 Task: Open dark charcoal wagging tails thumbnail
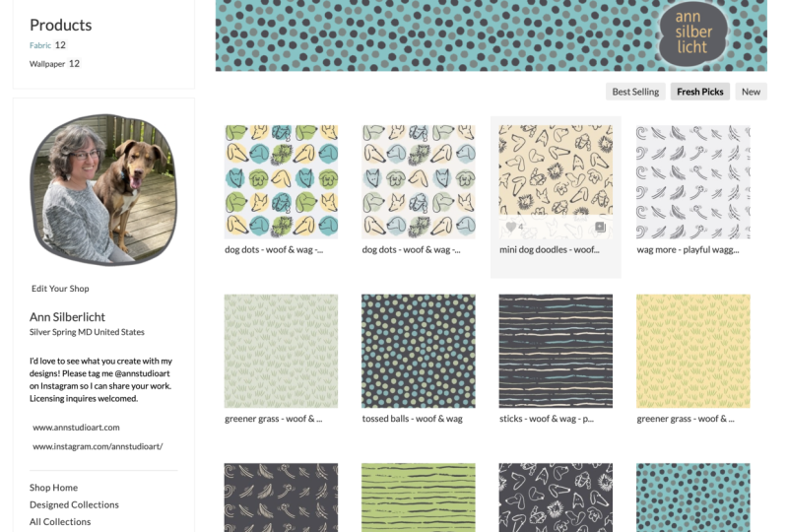[x=281, y=498]
